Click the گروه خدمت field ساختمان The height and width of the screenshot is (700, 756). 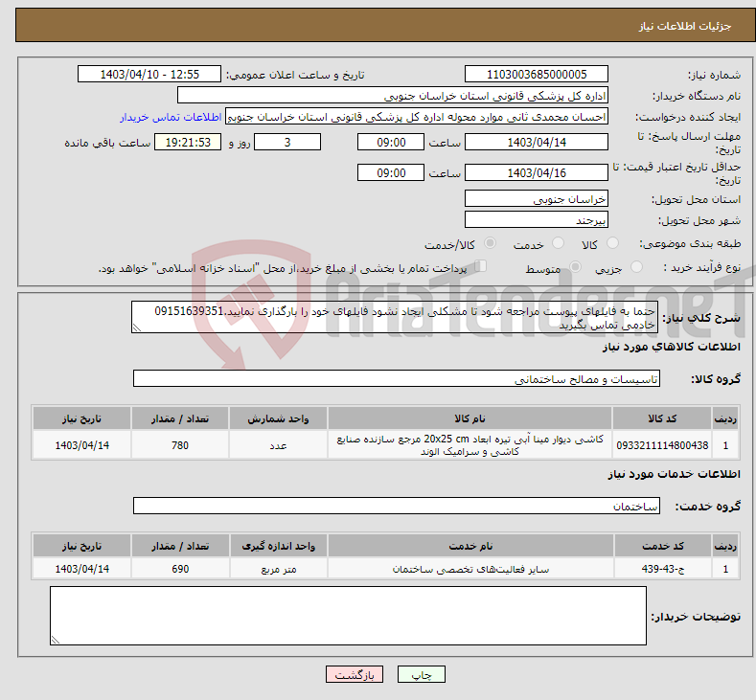pyautogui.click(x=397, y=506)
